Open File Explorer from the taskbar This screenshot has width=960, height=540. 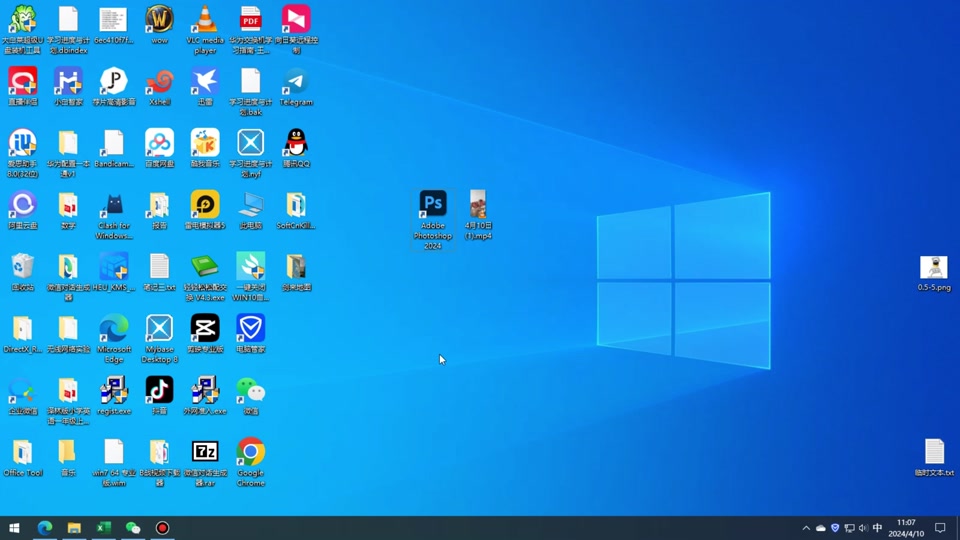[74, 528]
